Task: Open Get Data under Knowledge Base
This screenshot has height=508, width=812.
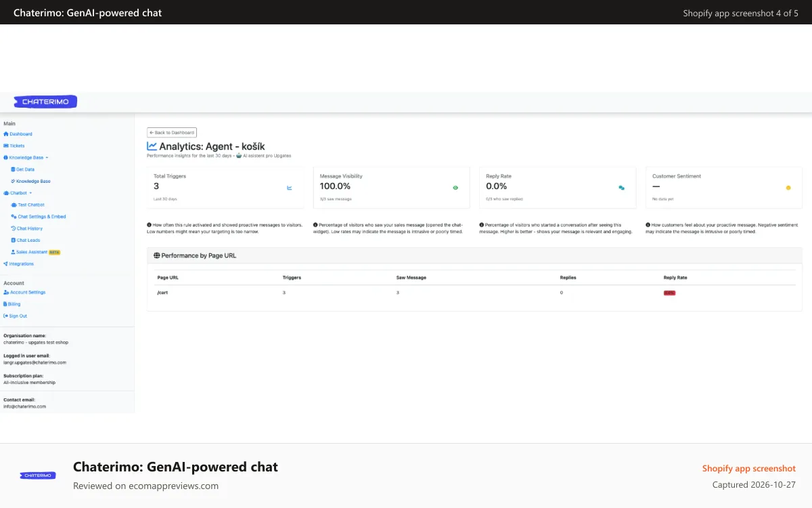Action: click(x=25, y=169)
